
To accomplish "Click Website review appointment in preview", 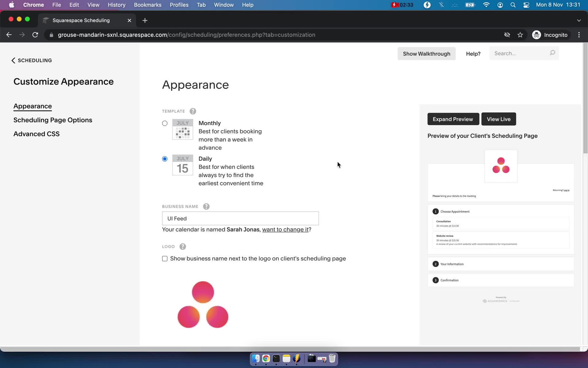I will (x=501, y=240).
